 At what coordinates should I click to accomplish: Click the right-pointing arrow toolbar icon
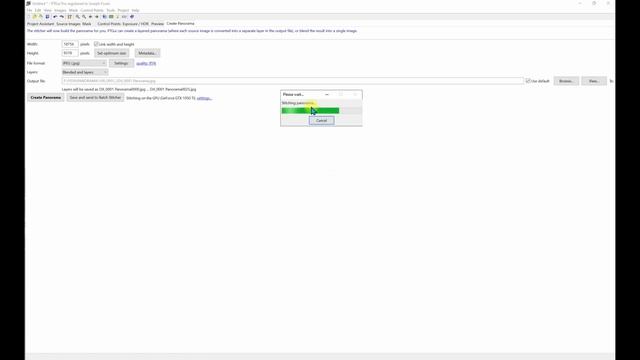point(97,17)
